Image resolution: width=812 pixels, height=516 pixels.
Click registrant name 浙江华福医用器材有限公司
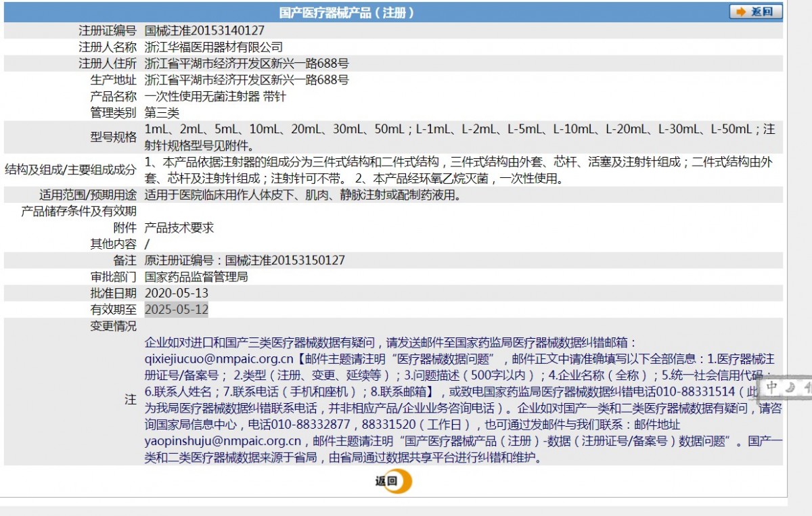[214, 47]
